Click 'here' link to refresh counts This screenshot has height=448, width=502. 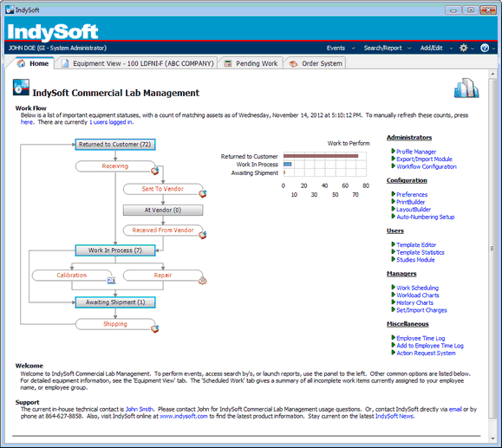click(x=27, y=122)
